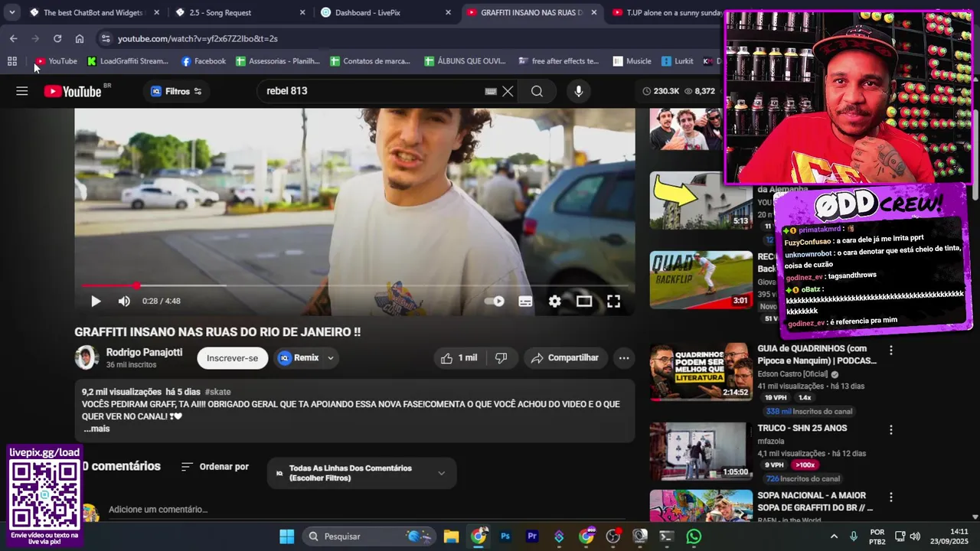Open options for TRUCO - SHN 25 ANOS
This screenshot has height=551, width=980.
pyautogui.click(x=890, y=429)
